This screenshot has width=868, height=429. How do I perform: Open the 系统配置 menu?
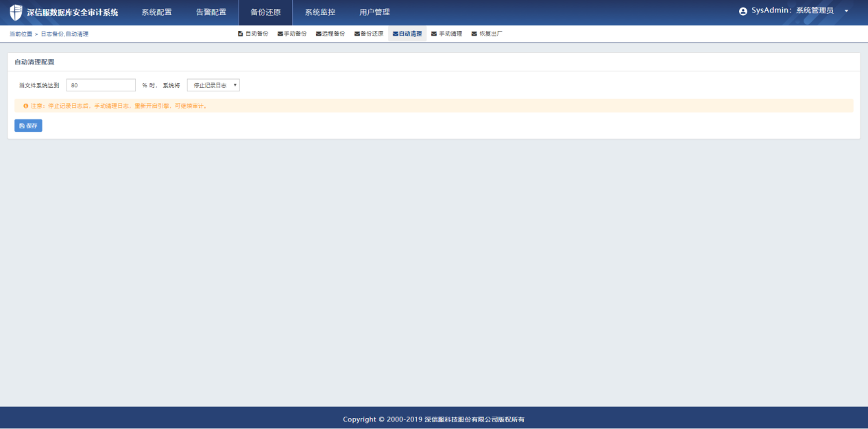coord(156,12)
